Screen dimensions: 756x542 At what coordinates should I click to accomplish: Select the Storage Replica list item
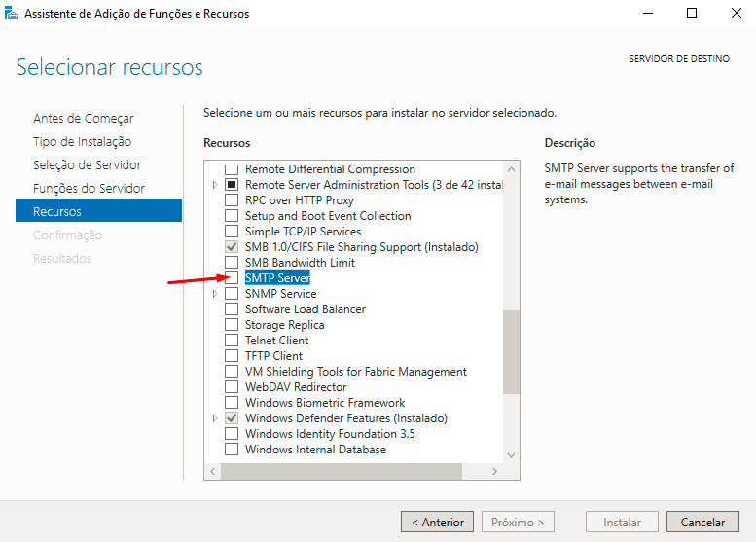point(284,325)
